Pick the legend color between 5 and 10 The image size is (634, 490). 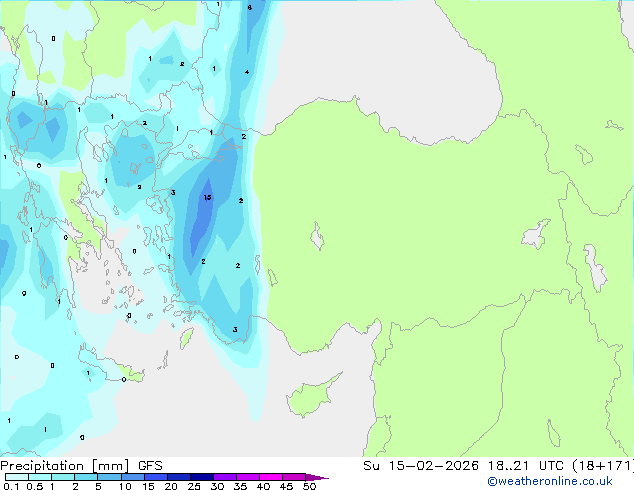(x=109, y=477)
